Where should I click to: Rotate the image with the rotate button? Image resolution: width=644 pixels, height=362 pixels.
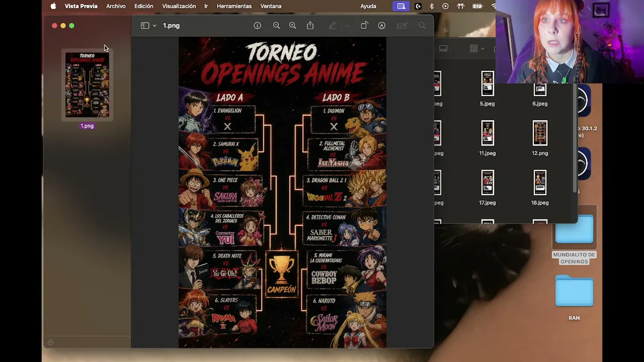[364, 26]
